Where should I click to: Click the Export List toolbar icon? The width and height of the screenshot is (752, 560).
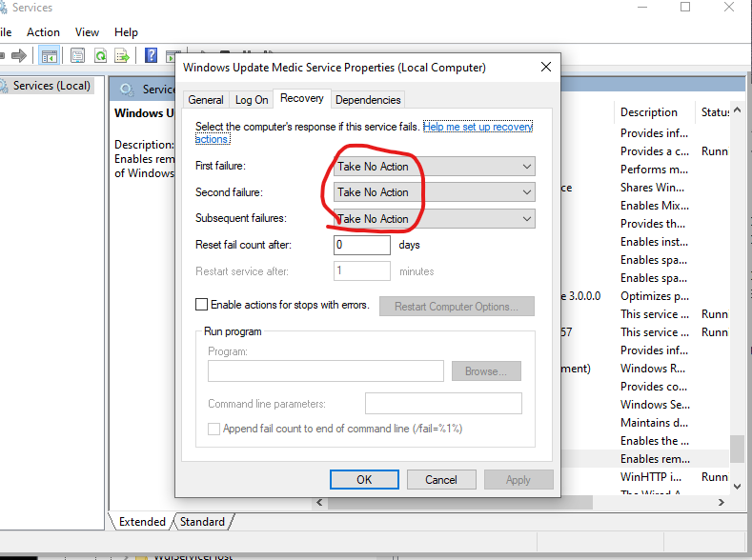click(122, 55)
